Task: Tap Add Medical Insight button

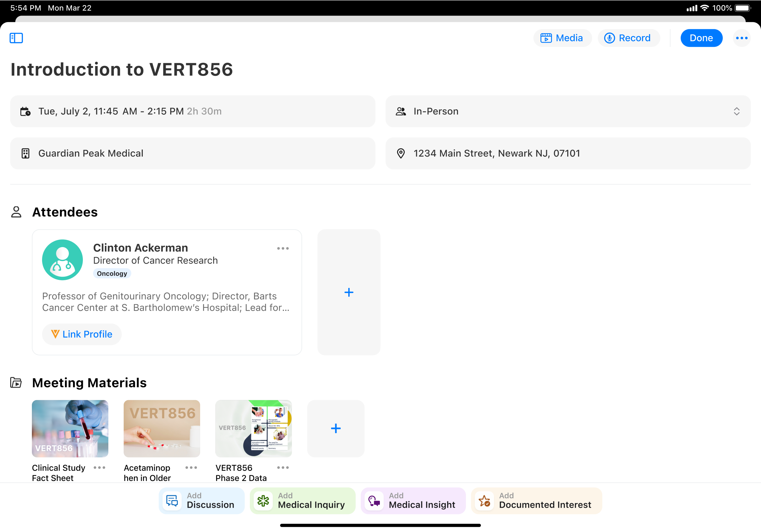Action: [413, 500]
